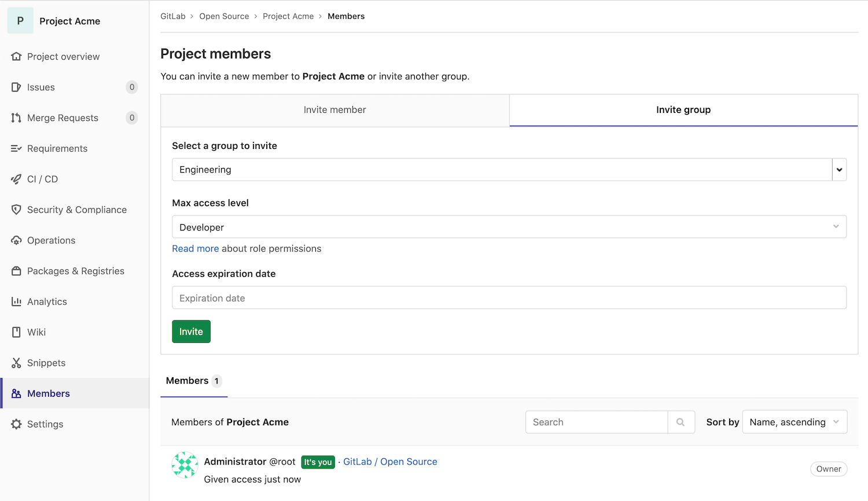Click the Merge Requests sidebar icon
The width and height of the screenshot is (868, 501).
pos(16,118)
